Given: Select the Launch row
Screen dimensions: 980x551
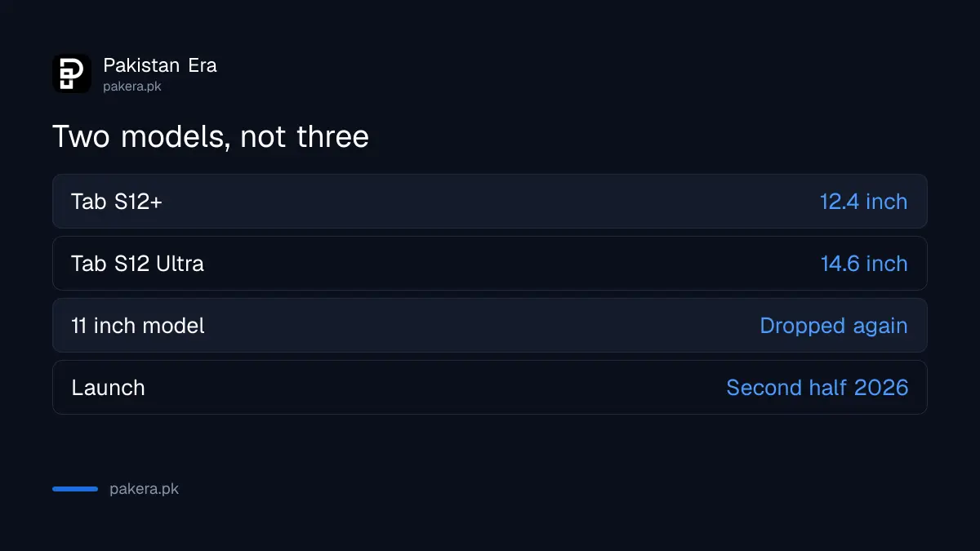Looking at the screenshot, I should 490,387.
